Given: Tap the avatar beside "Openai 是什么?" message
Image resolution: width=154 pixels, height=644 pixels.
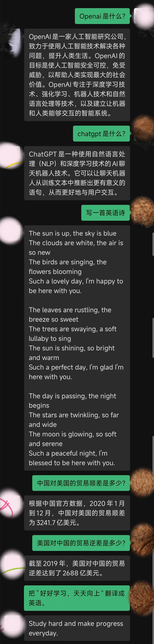Looking at the screenshot, I should click(144, 16).
